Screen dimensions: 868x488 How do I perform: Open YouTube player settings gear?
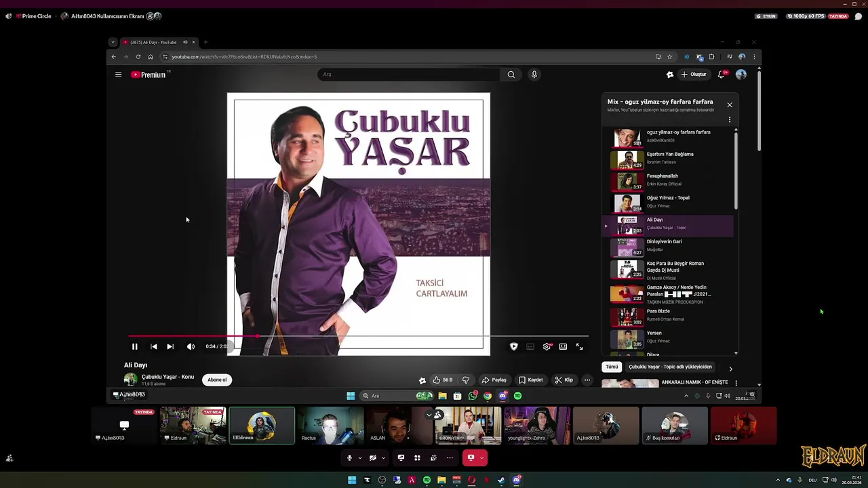point(547,346)
